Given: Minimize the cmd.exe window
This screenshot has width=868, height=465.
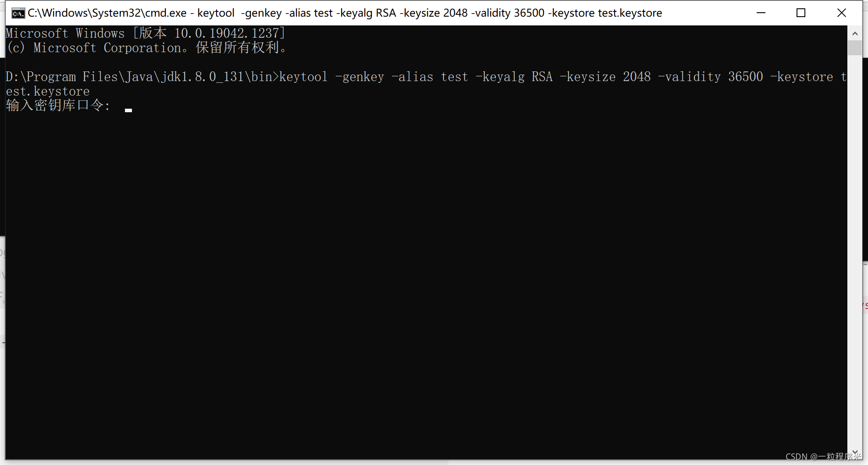Looking at the screenshot, I should click(761, 13).
